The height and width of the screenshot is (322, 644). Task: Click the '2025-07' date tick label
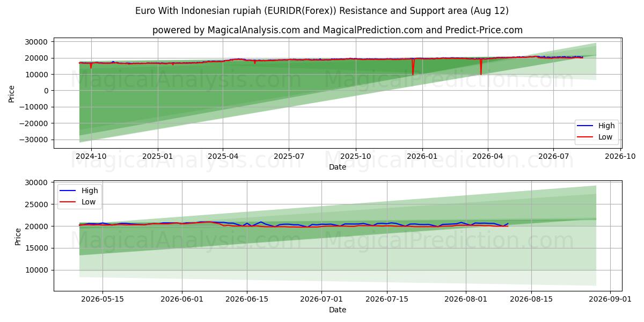tap(289, 157)
